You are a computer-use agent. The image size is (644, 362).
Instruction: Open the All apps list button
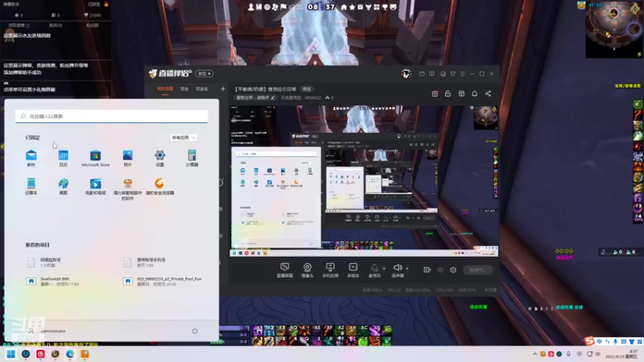click(x=184, y=138)
